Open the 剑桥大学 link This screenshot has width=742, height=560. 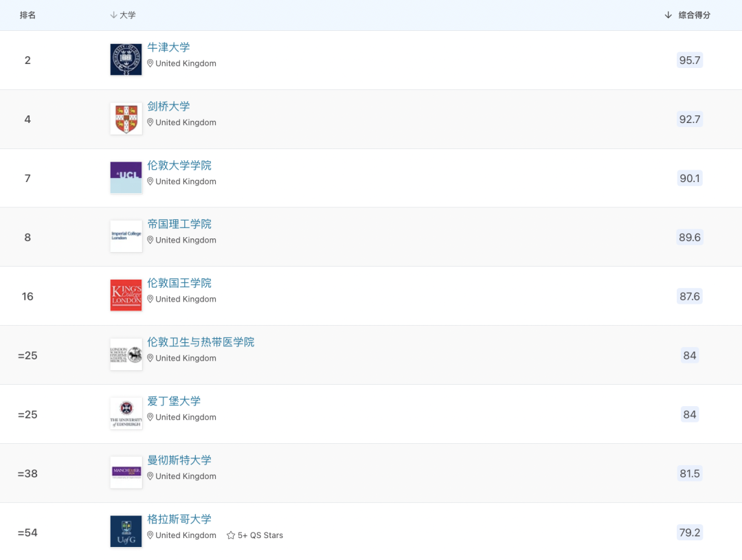(168, 106)
